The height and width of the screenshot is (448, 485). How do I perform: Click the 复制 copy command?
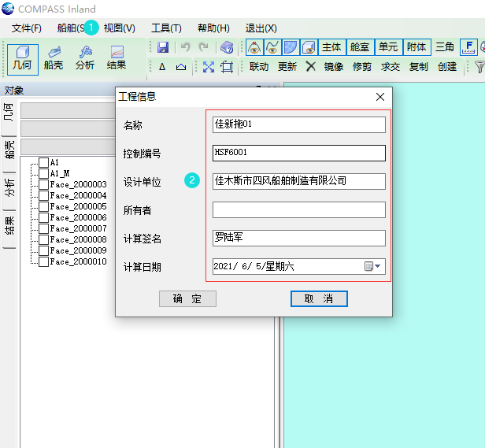tap(419, 67)
